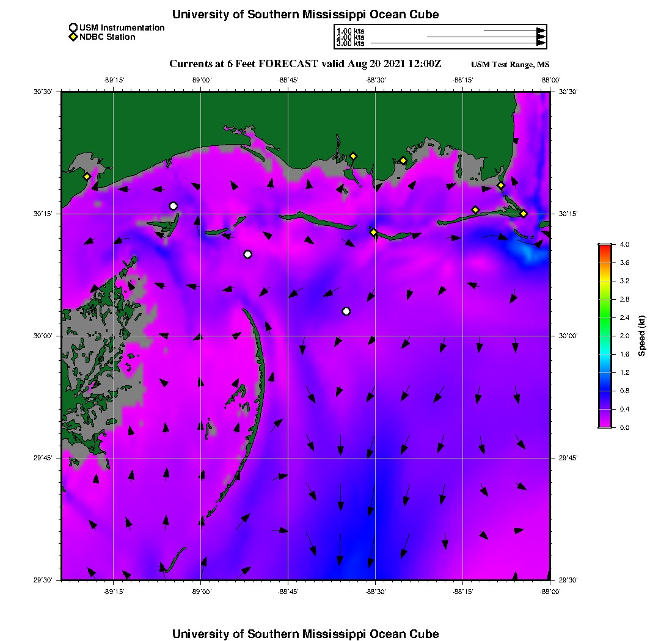Click the NDBC diamond on barrier island at 88°30' gridline
The height and width of the screenshot is (641, 672).
[x=374, y=233]
